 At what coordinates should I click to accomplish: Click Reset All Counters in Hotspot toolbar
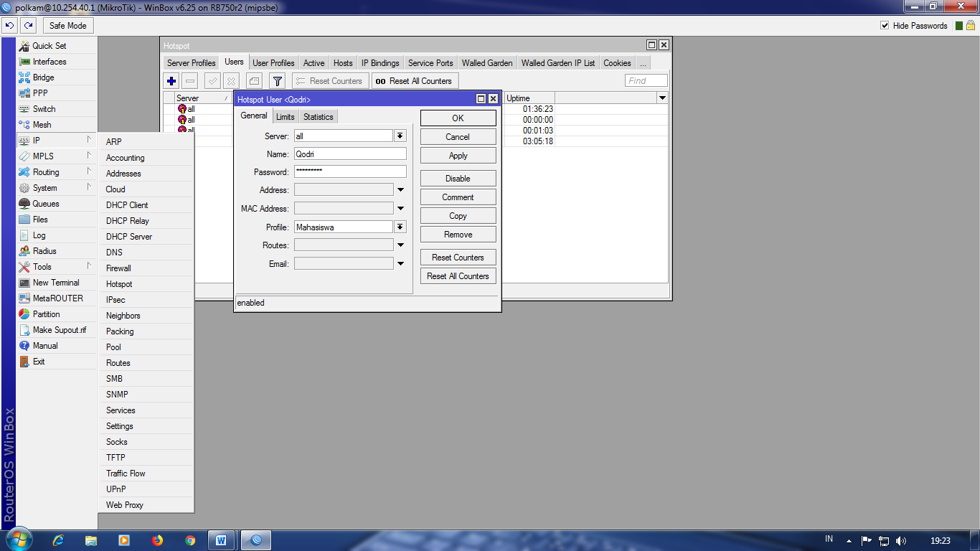[x=415, y=81]
